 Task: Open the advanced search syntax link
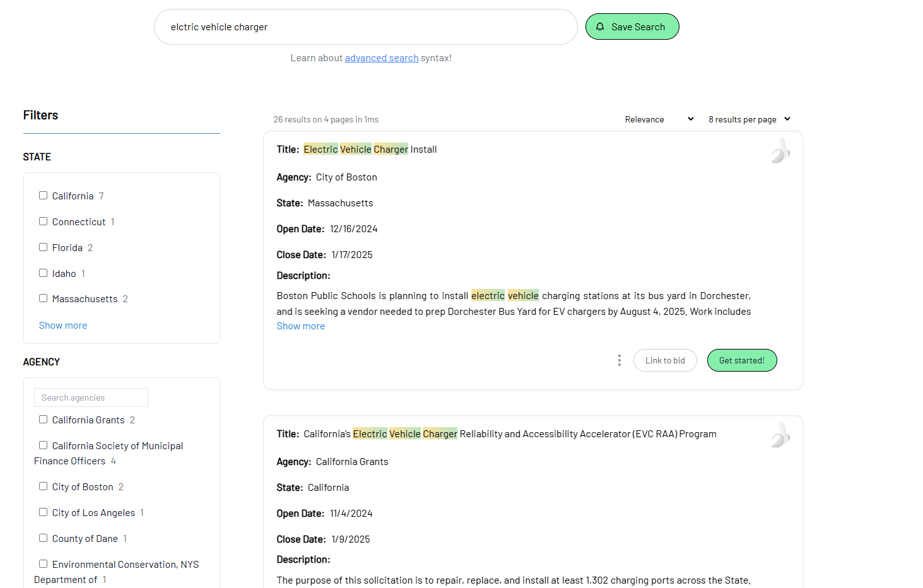click(382, 58)
